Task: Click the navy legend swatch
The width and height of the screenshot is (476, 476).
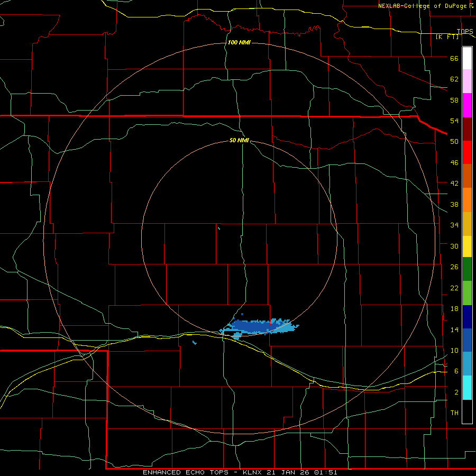Action: (x=467, y=317)
